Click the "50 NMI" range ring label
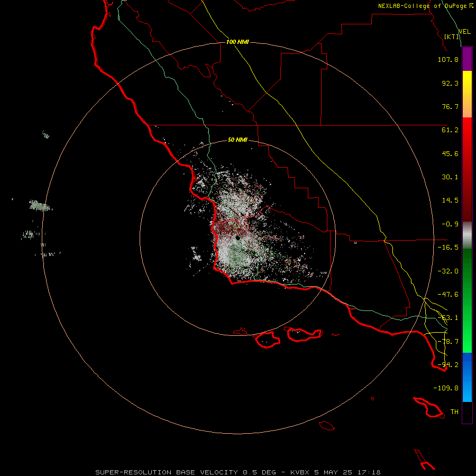Image resolution: width=476 pixels, height=476 pixels. (x=237, y=140)
